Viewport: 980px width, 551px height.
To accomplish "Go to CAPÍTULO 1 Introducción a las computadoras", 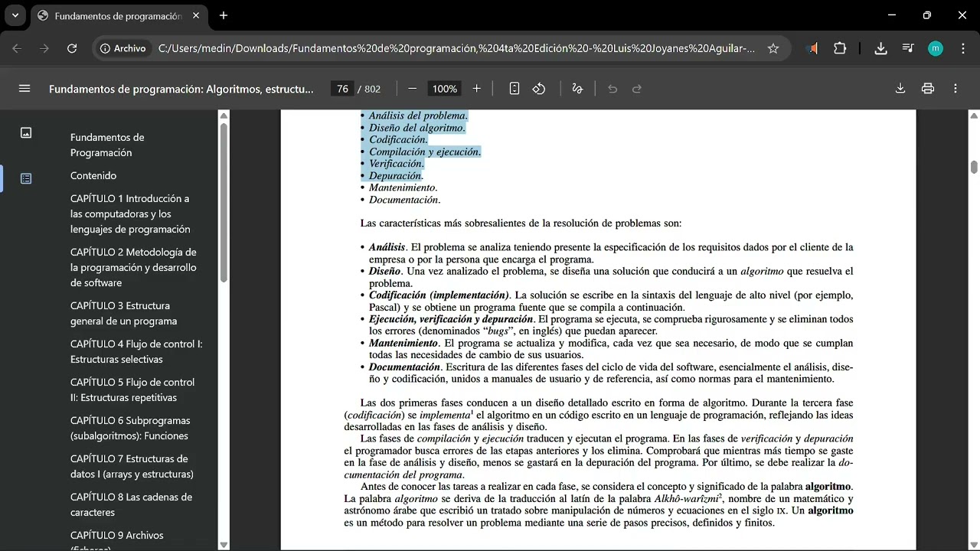I will (130, 214).
